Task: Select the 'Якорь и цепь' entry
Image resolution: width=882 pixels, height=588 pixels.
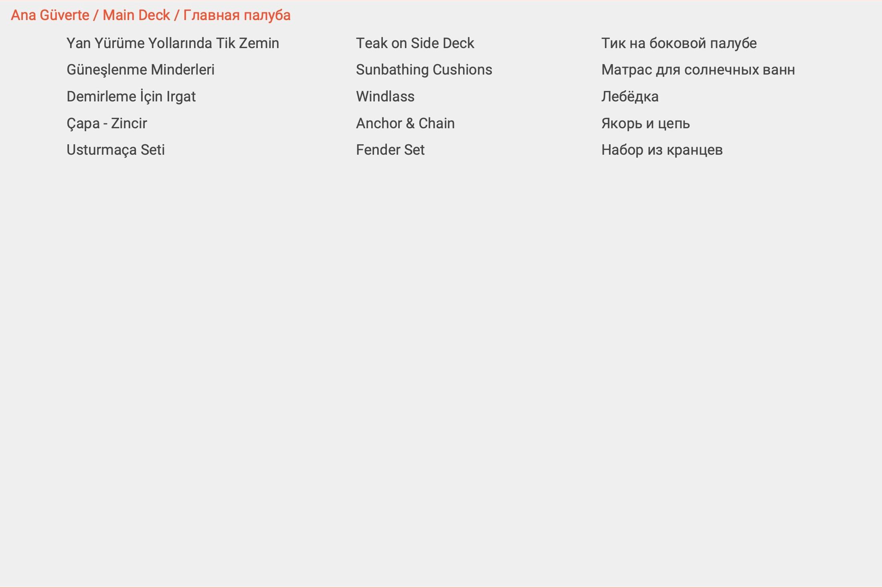Action: 645,123
